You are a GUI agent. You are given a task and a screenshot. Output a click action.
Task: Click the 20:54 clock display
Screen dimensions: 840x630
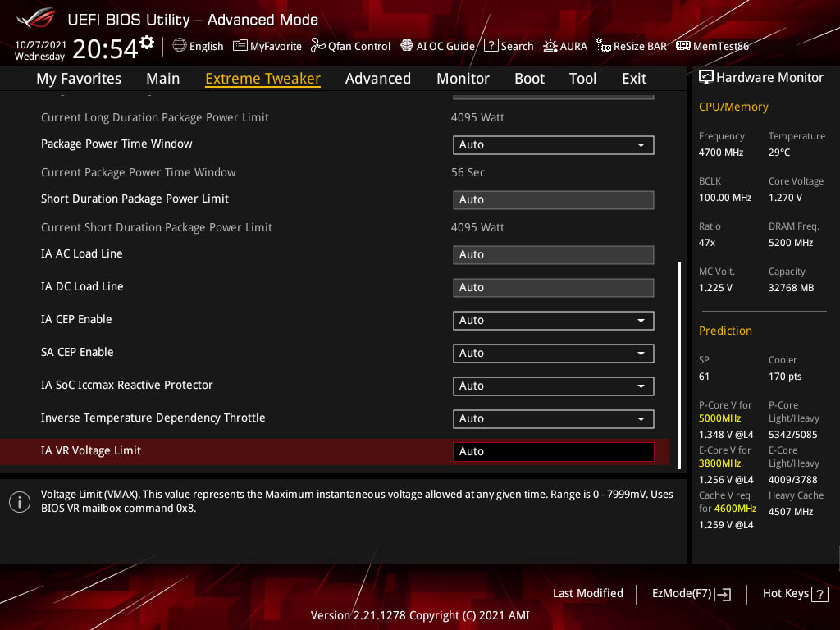tap(105, 49)
